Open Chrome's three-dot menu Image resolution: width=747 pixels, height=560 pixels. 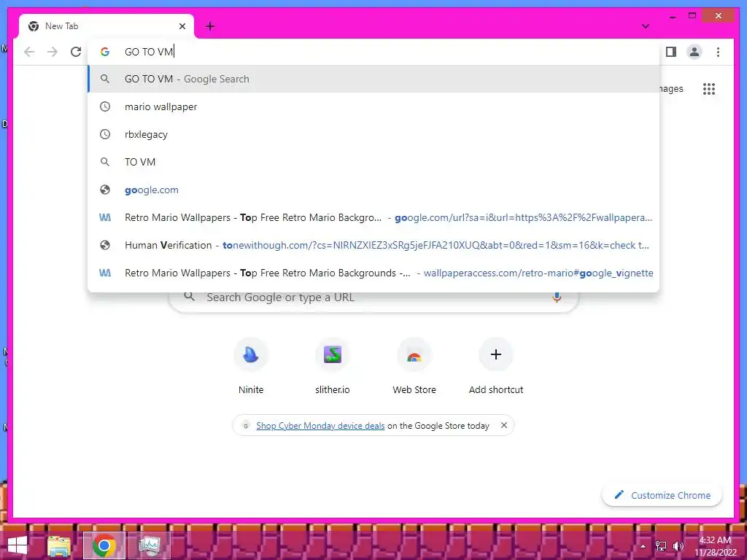click(718, 52)
